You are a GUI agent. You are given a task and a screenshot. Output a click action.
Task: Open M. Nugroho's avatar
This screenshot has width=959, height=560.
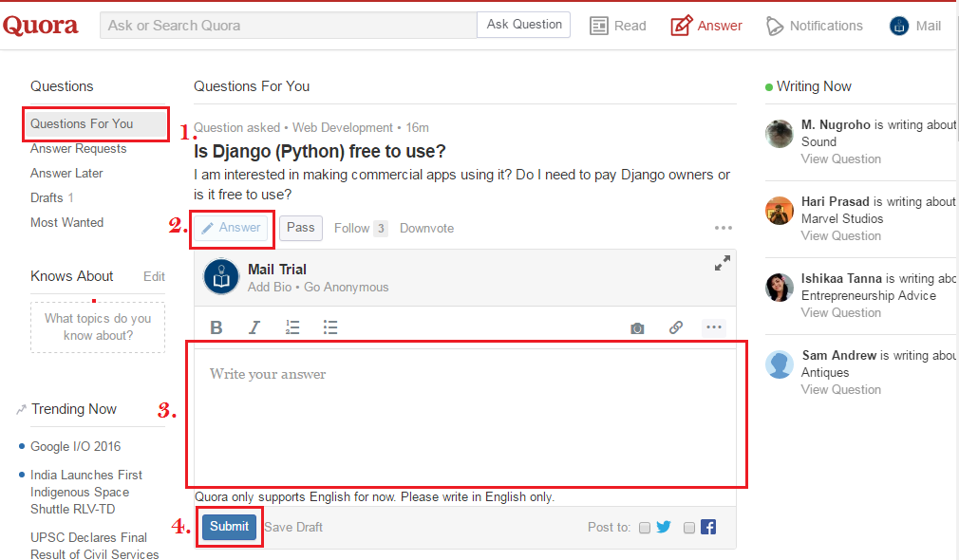coord(780,134)
